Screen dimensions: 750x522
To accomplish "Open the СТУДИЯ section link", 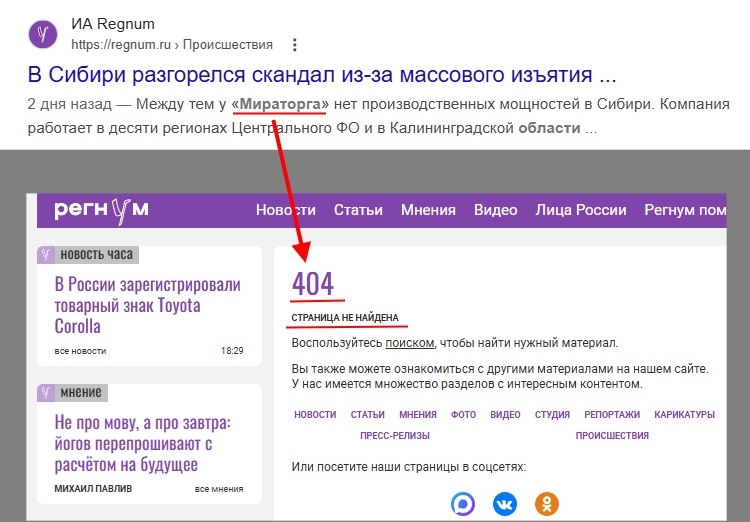I will [x=552, y=415].
